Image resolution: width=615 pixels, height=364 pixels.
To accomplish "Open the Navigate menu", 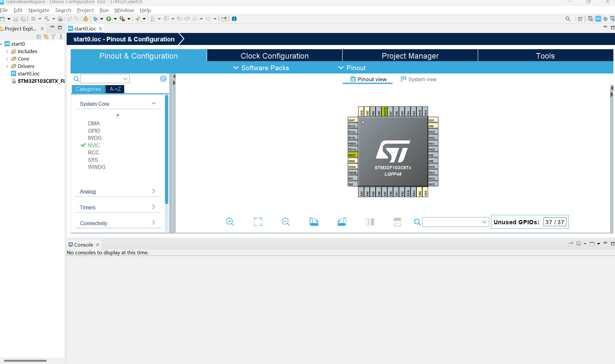I will pos(39,10).
